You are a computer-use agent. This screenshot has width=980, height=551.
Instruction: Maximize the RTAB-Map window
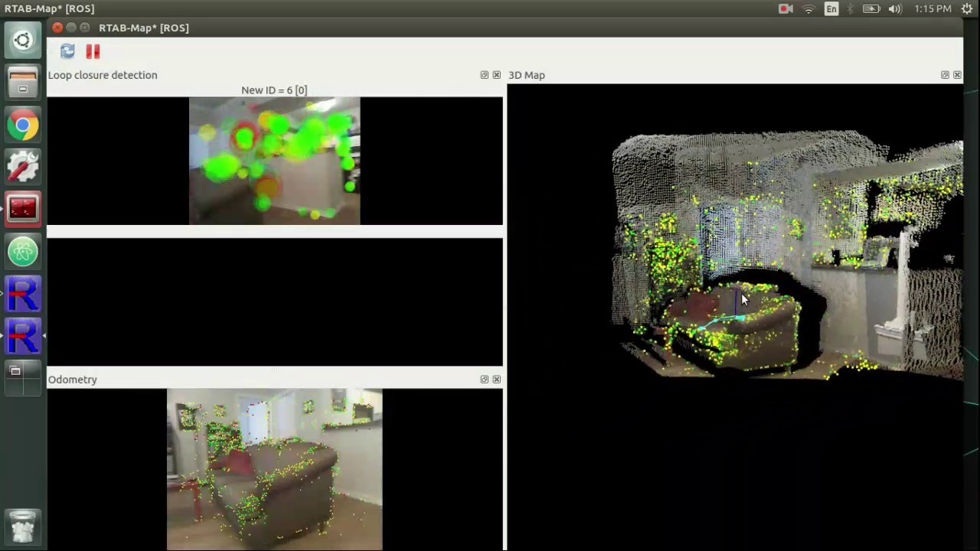pyautogui.click(x=85, y=28)
